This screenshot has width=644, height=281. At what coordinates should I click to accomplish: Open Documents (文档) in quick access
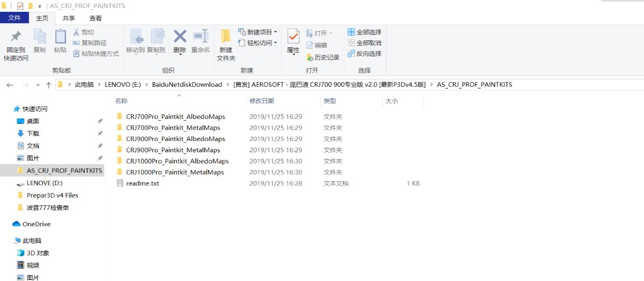(33, 146)
